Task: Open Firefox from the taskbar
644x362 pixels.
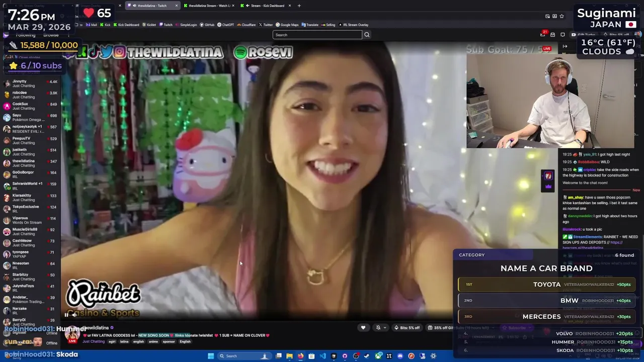Action: tap(301, 356)
